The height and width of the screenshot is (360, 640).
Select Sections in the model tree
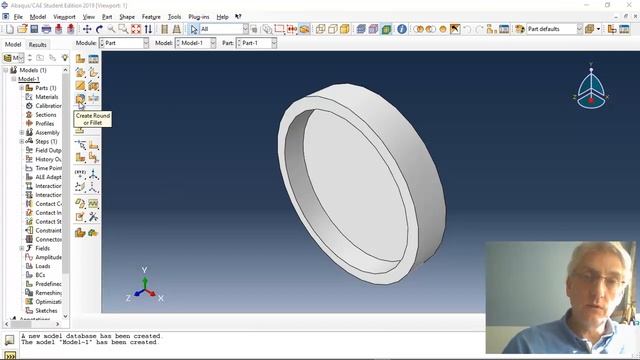coord(46,115)
